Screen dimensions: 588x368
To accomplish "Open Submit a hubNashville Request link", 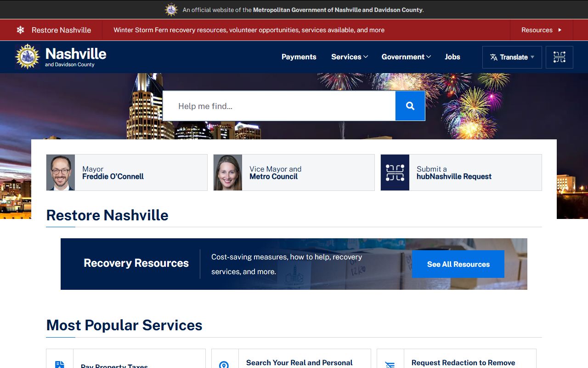I will pos(461,172).
